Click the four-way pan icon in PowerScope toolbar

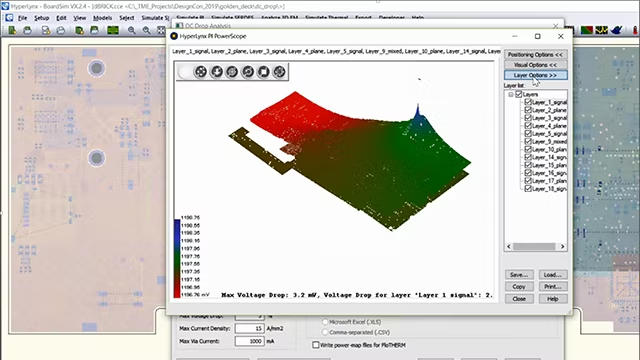coord(200,72)
